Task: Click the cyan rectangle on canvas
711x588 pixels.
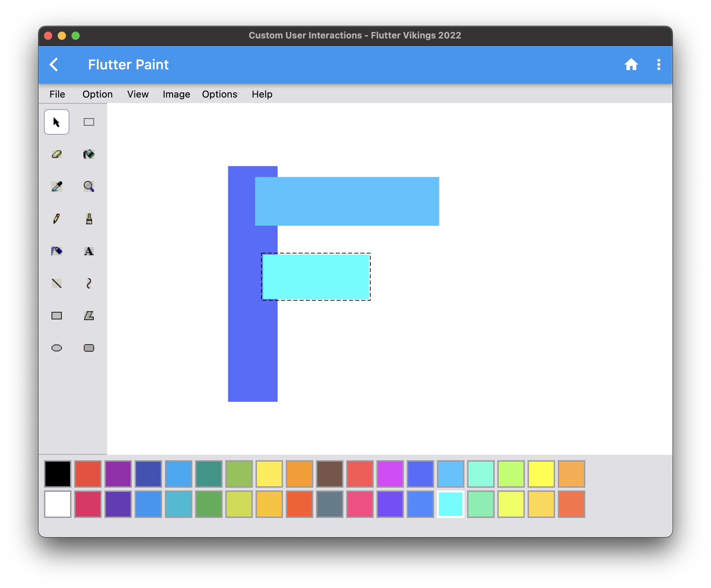Action: click(x=316, y=277)
